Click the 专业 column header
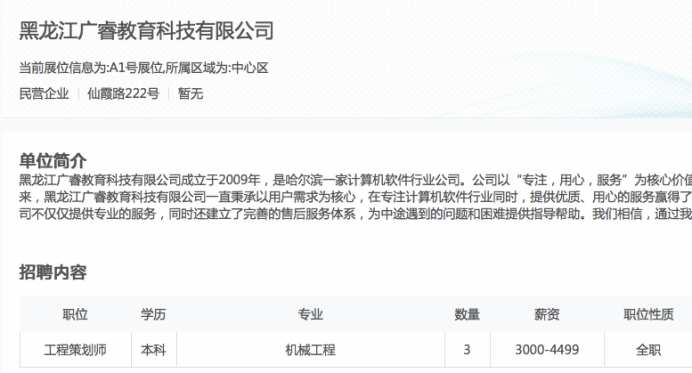Screen dimensions: 692x373 coord(310,314)
